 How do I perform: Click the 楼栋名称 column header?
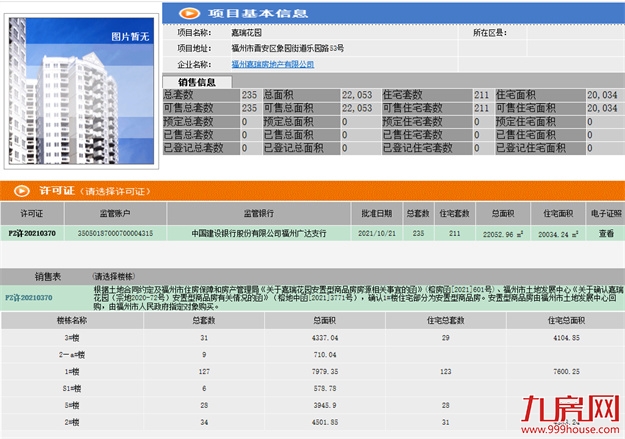tap(72, 320)
